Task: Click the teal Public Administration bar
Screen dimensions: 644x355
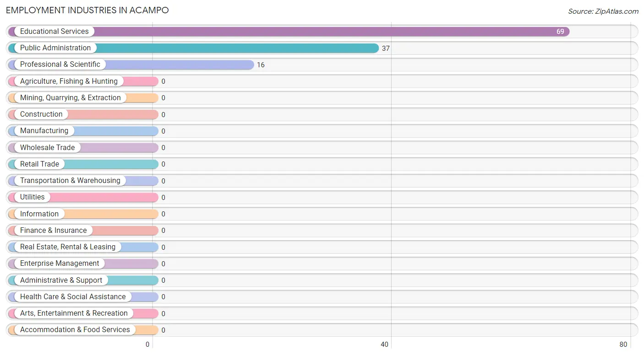Action: coord(193,48)
